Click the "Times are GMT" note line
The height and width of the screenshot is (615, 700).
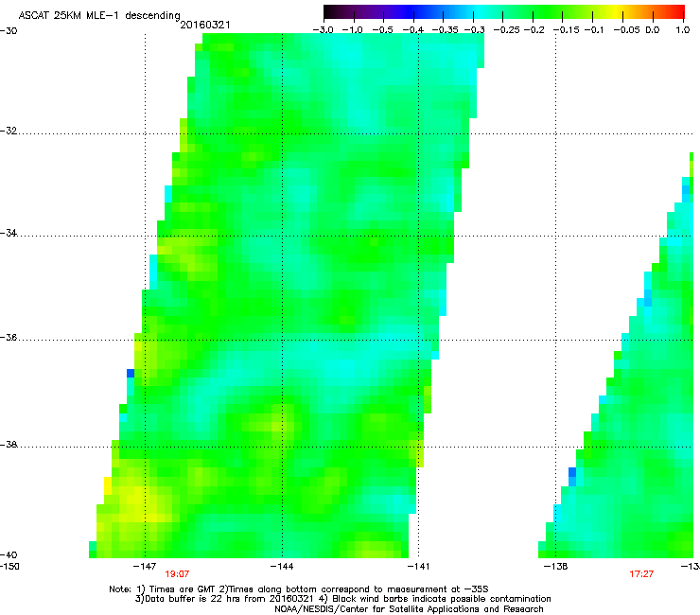pyautogui.click(x=299, y=589)
